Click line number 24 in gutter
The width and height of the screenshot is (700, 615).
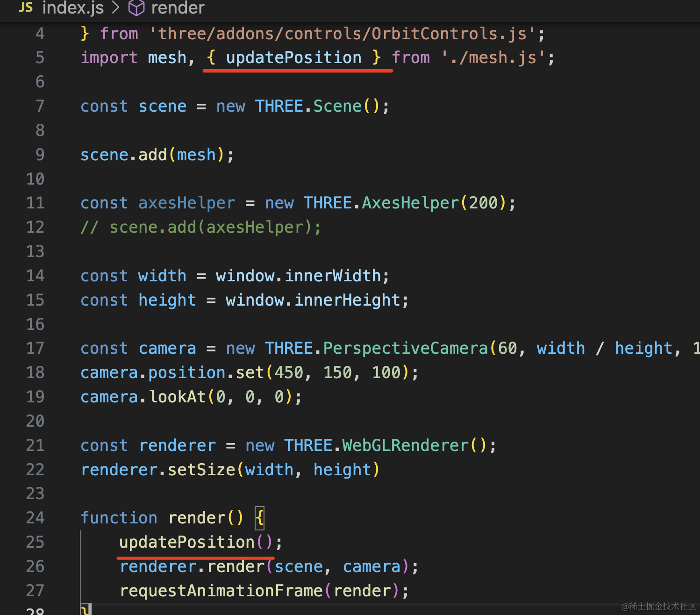pyautogui.click(x=36, y=518)
